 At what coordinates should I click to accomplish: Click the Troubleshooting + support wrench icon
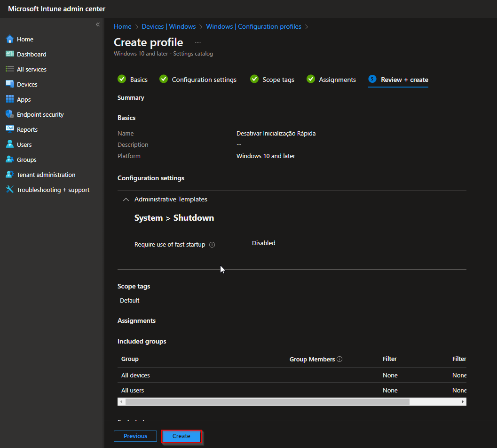(x=10, y=190)
